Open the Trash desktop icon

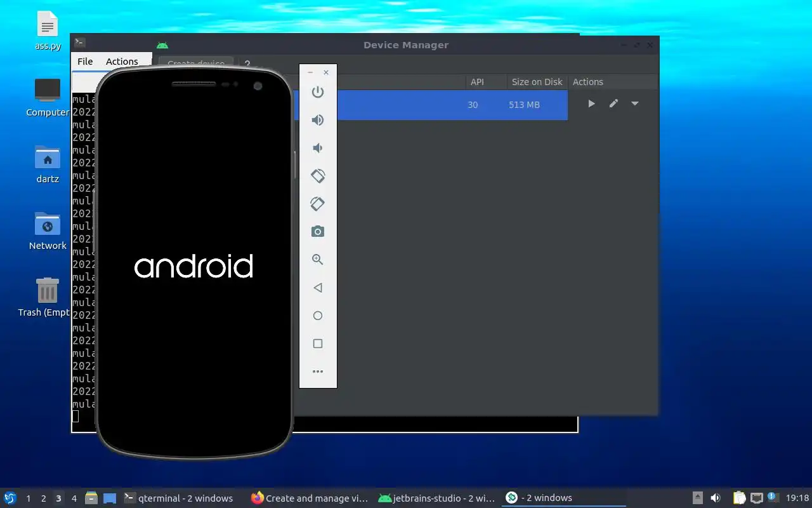[48, 298]
